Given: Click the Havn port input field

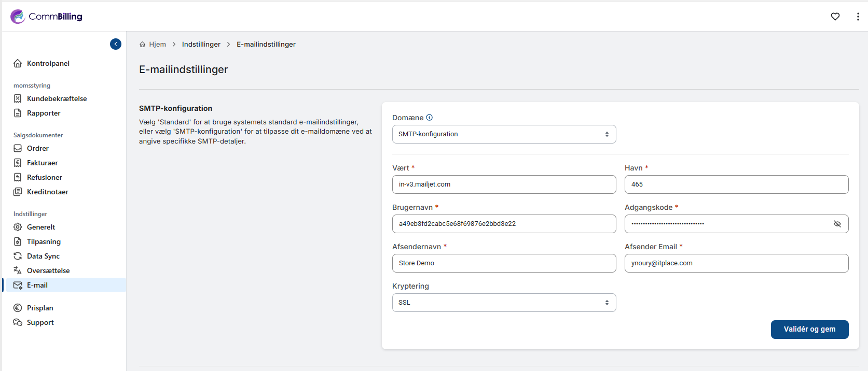Looking at the screenshot, I should coord(736,184).
